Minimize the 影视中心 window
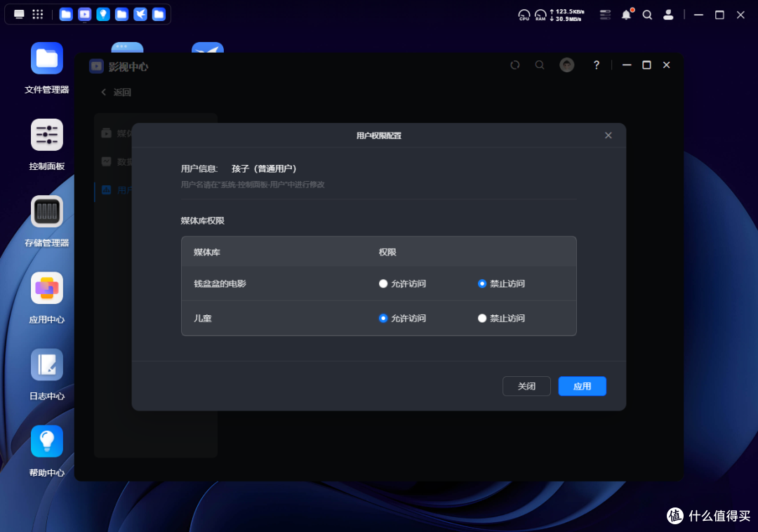 click(x=627, y=65)
